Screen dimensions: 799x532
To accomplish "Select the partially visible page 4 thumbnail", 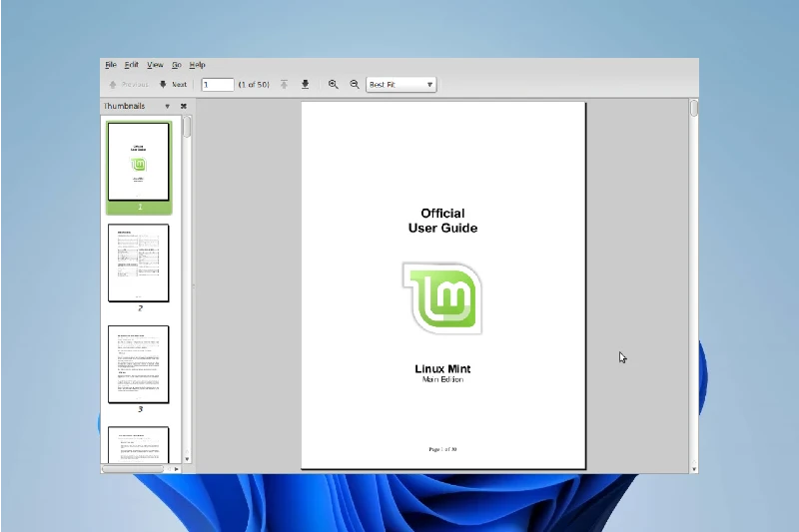I will 139,445.
